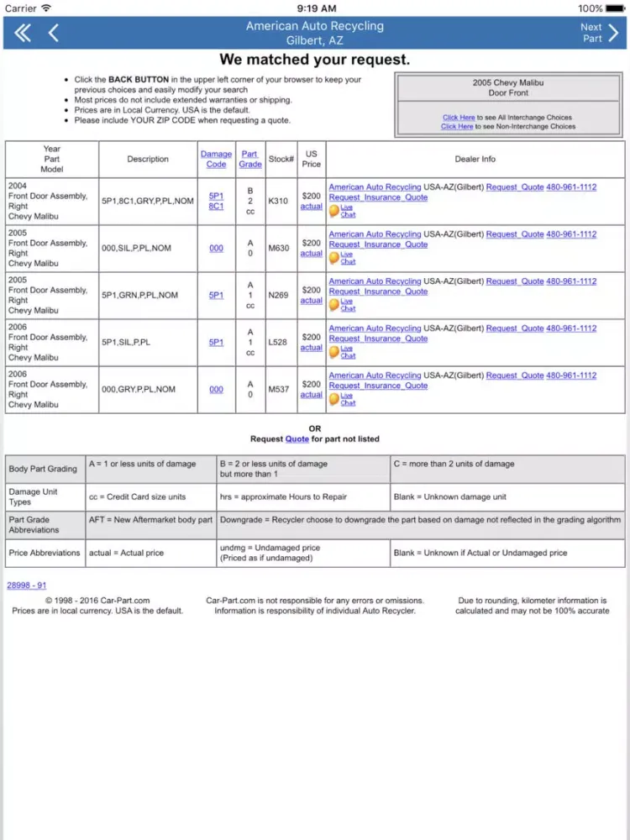
Task: Call 480-961-1112 from M630 row
Action: (571, 234)
